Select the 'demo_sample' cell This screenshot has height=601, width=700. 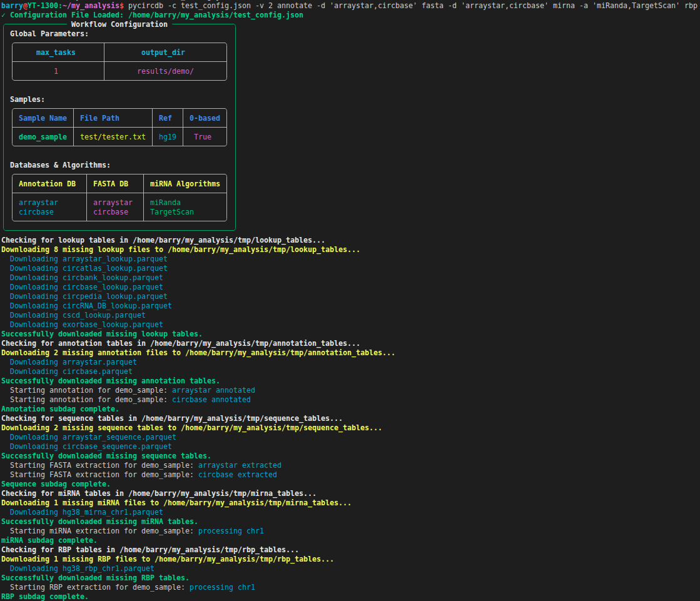click(x=43, y=137)
